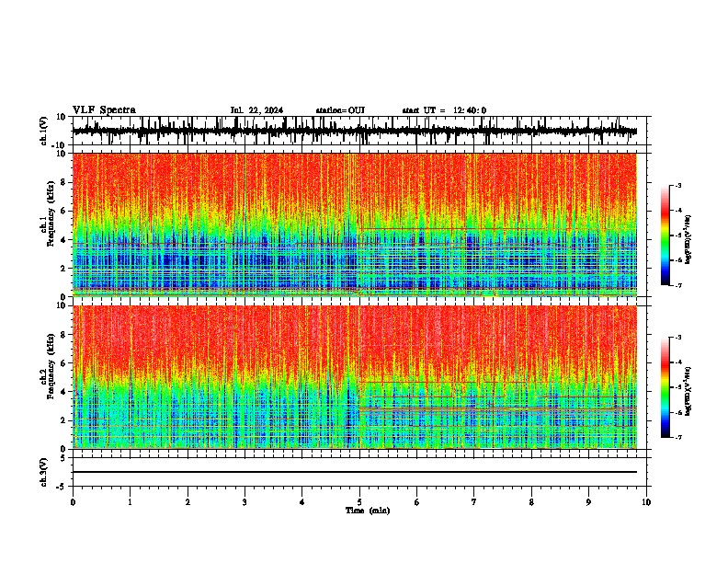Click the time axis tick label '0'

click(73, 502)
